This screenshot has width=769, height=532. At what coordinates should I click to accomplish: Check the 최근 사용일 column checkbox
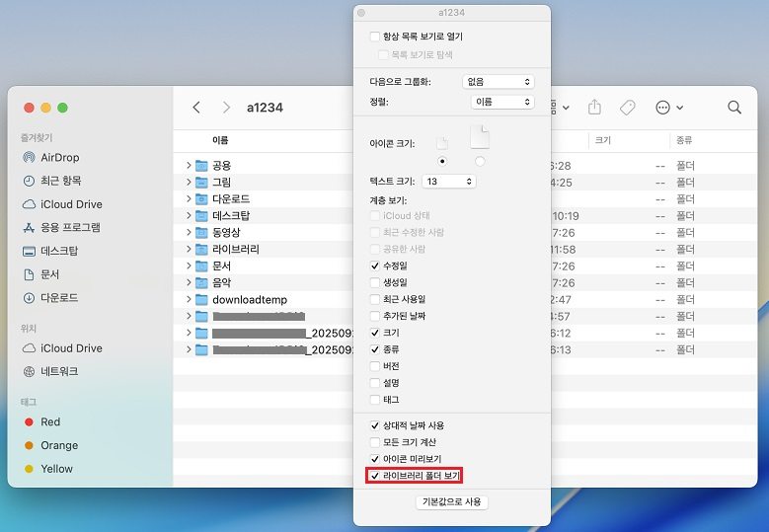[375, 299]
